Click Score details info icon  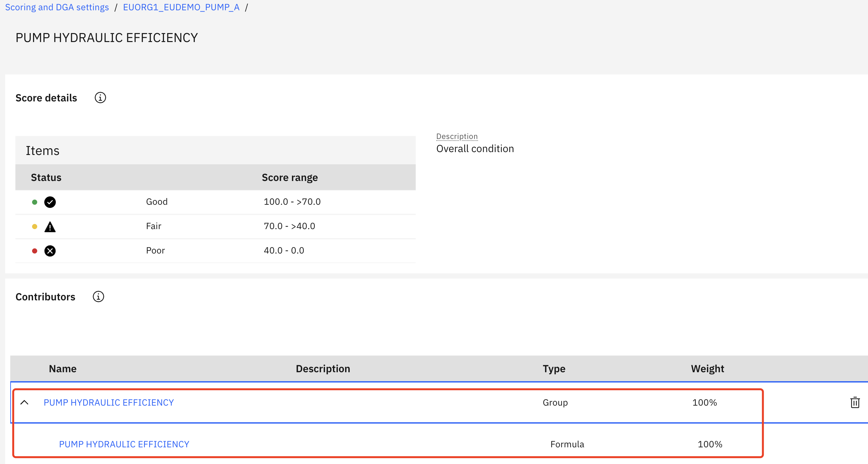100,98
